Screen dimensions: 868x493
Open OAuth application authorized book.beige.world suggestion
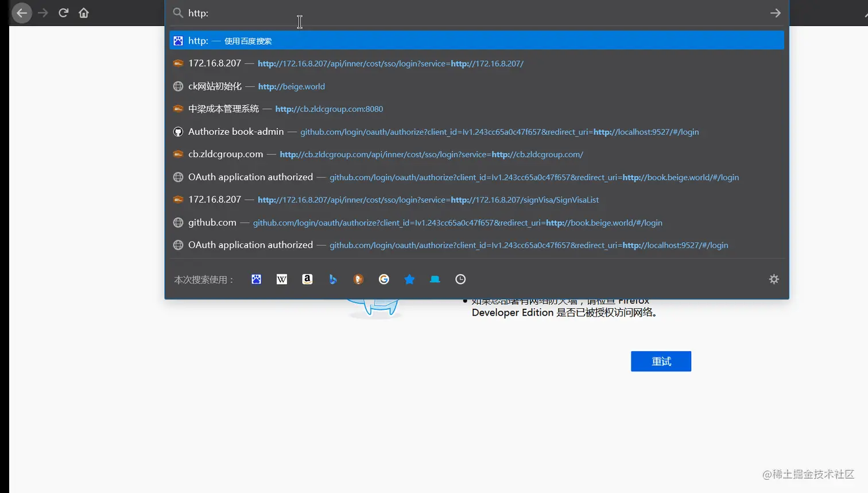pos(476,177)
